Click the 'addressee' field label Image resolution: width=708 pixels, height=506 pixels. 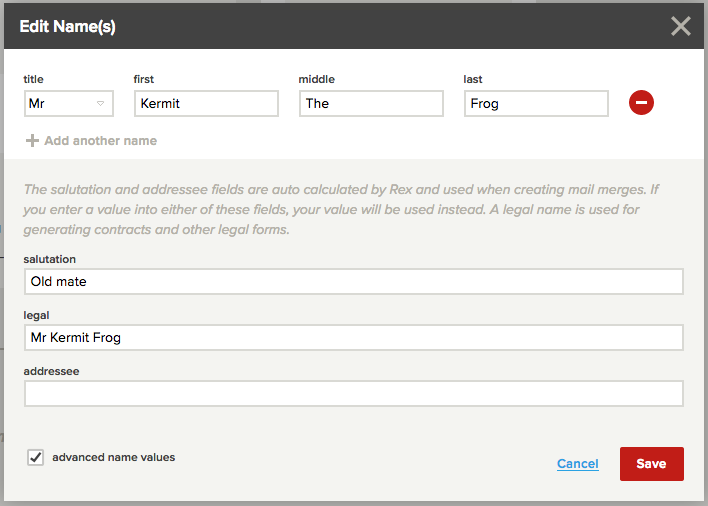click(x=52, y=370)
